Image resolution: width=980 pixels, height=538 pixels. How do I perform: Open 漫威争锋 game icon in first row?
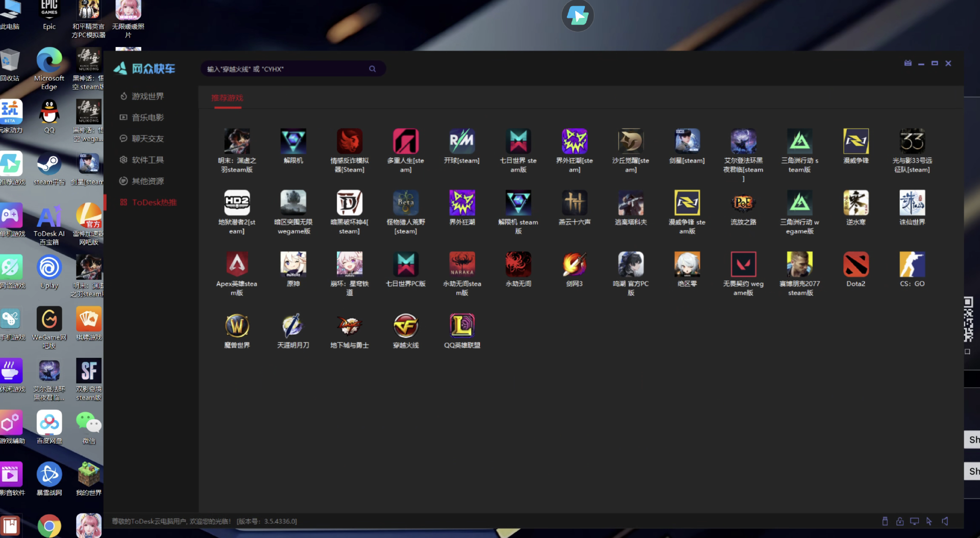coord(856,141)
